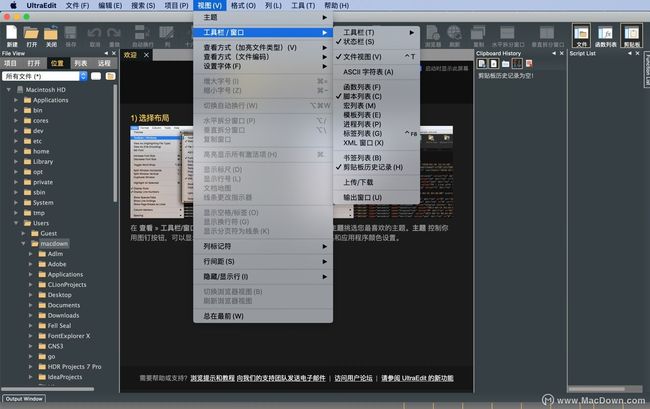Open the 所有文件 (*) file filter dropdown

pos(45,76)
